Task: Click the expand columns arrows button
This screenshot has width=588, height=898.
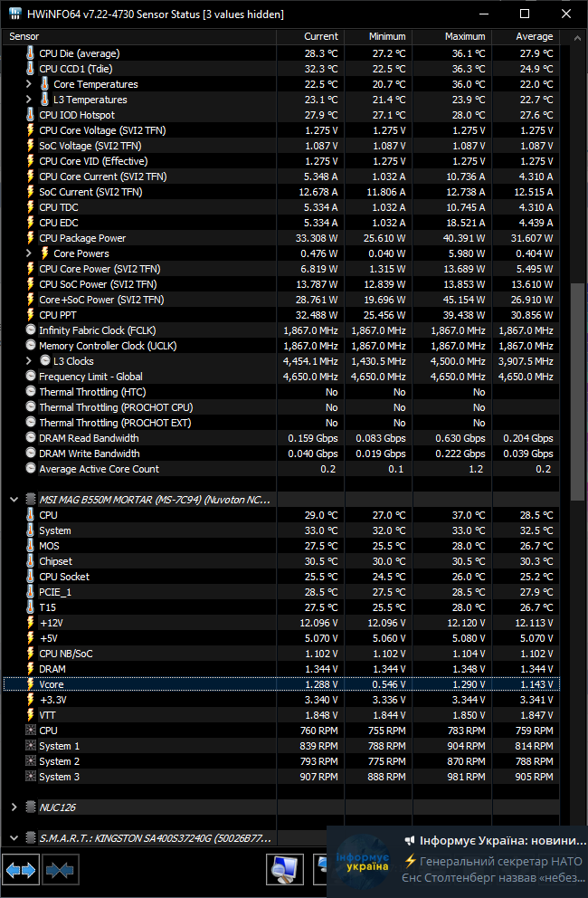Action: coord(21,870)
